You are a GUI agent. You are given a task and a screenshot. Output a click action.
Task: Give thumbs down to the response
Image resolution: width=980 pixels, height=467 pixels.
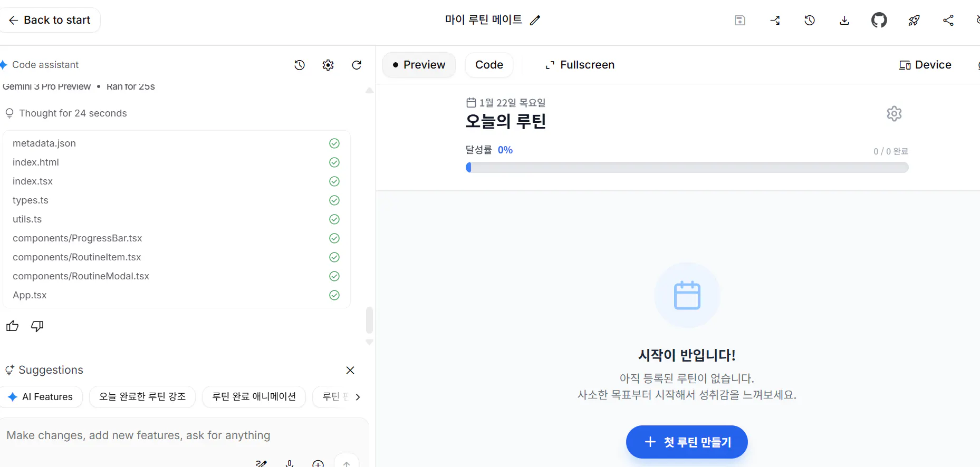(37, 326)
